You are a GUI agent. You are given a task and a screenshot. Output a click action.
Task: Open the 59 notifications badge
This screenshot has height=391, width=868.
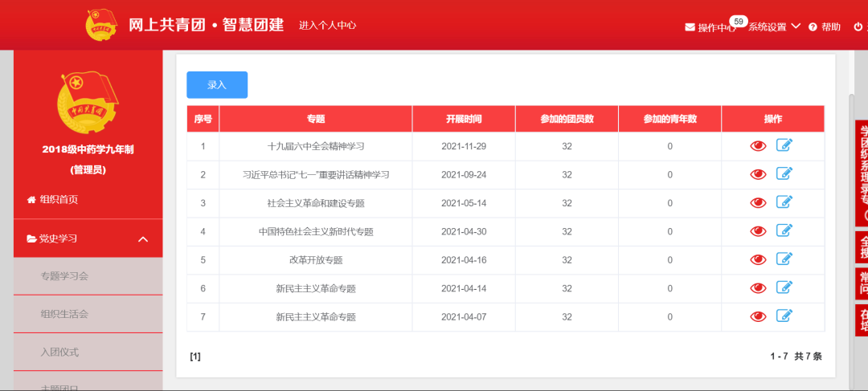pos(738,21)
